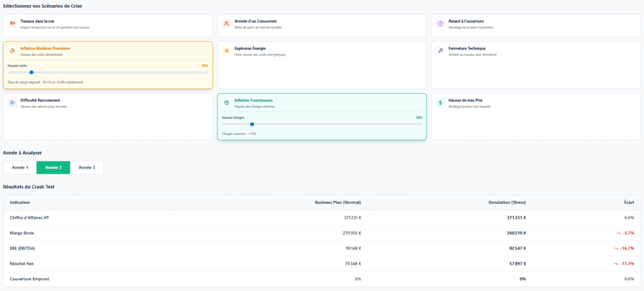
Task: Click the Travaux dans la rue construction icon
Action: click(x=13, y=23)
